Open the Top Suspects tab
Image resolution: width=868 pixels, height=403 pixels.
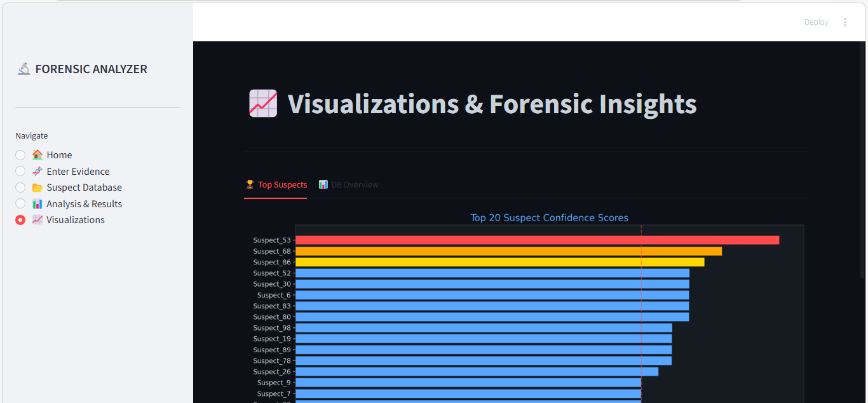(276, 185)
